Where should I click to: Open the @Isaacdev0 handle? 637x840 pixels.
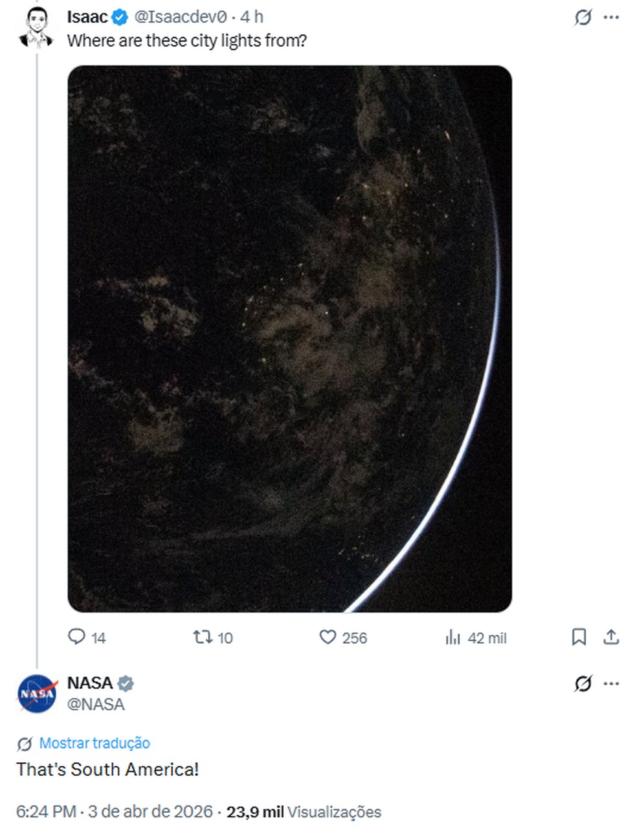tap(182, 17)
